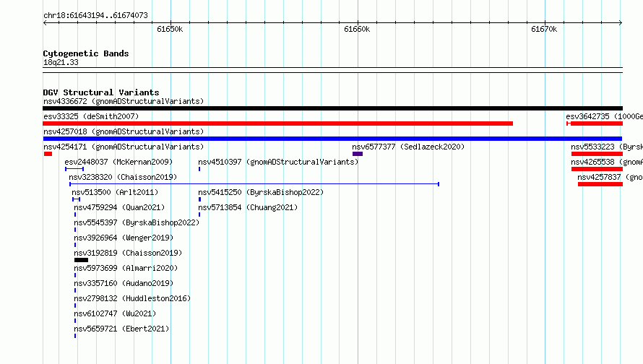The width and height of the screenshot is (643, 364).
Task: Click the blue nsv4257018 variant bar
Action: pyautogui.click(x=332, y=139)
